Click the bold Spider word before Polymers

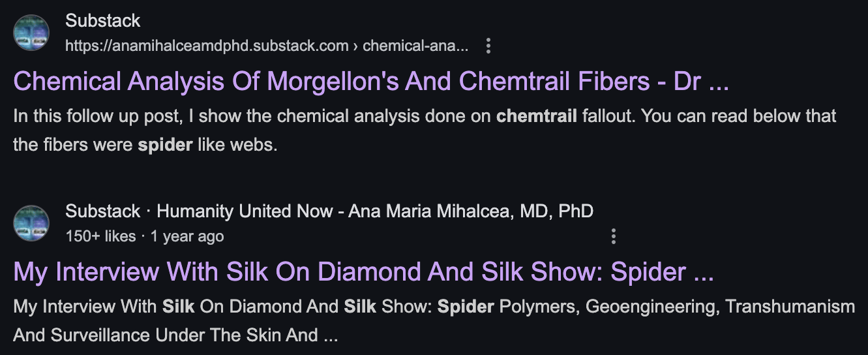pyautogui.click(x=466, y=307)
